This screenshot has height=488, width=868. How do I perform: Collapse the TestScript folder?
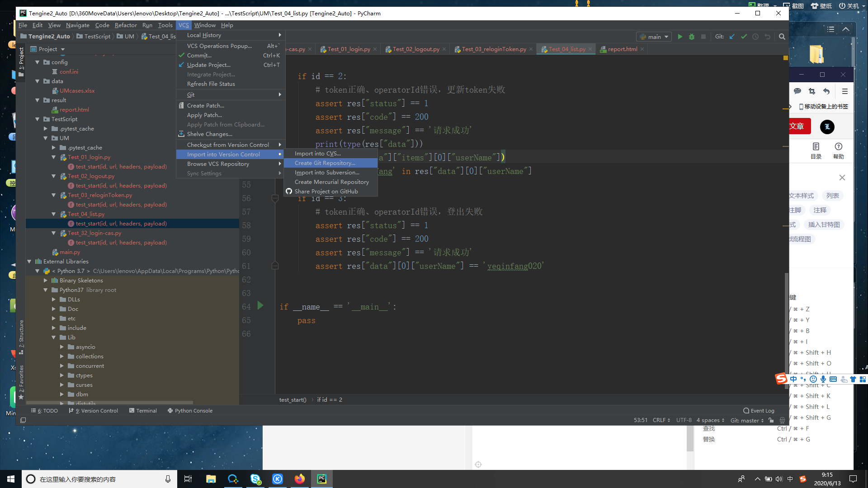pyautogui.click(x=38, y=119)
